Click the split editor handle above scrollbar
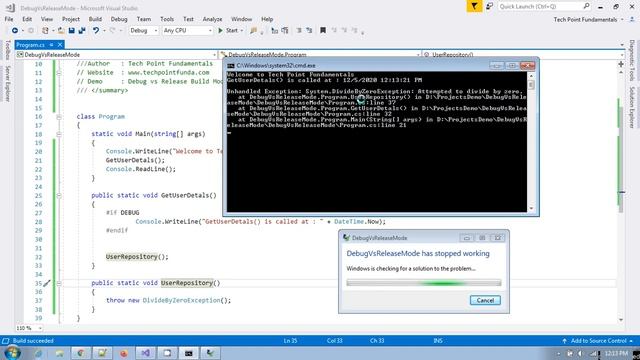Viewport: 640px width, 360px height. click(621, 64)
